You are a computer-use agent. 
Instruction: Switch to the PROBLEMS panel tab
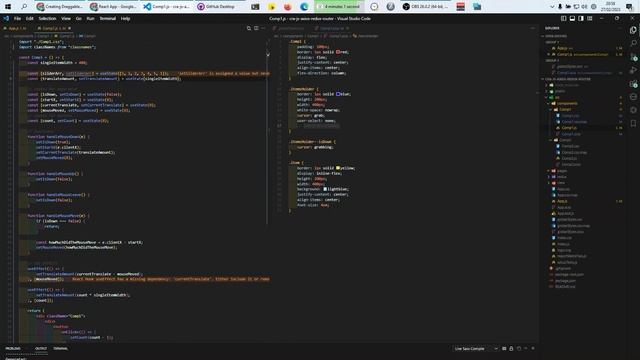tap(13, 349)
